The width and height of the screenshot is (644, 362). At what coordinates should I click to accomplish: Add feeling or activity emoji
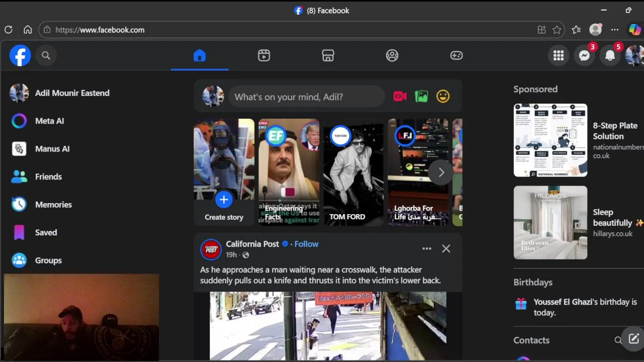tap(443, 96)
